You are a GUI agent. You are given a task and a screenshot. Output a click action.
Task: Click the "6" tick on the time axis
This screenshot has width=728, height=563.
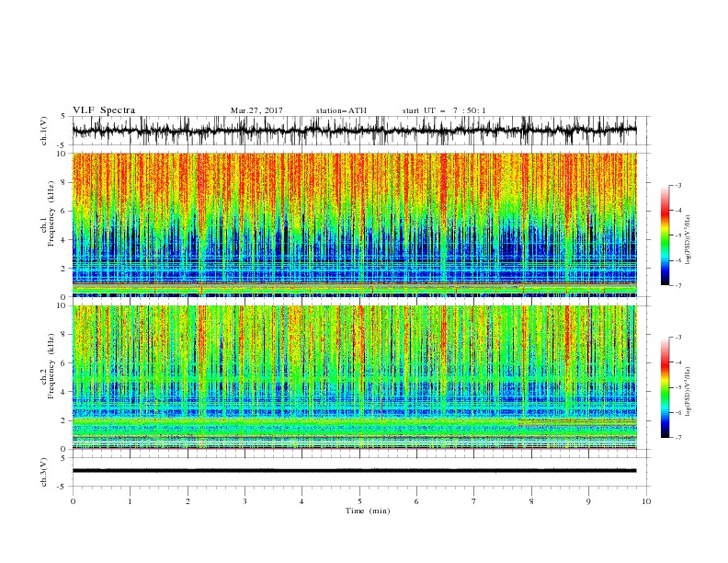(x=416, y=501)
